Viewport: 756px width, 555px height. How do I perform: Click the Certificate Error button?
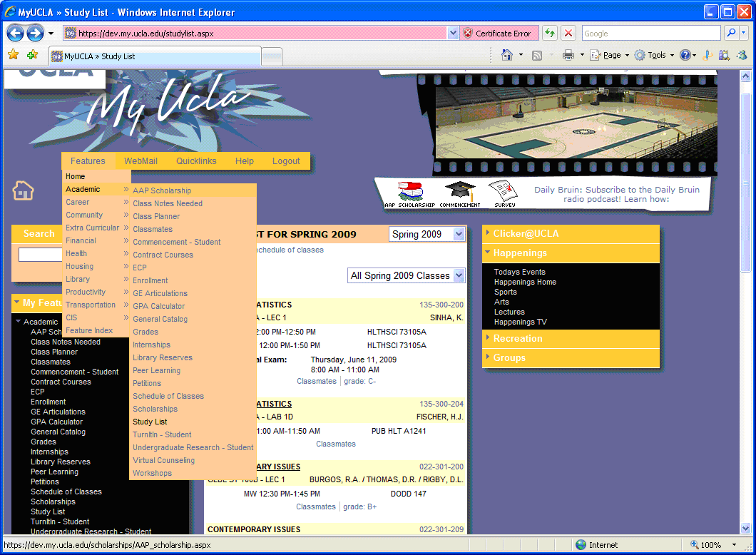click(x=497, y=33)
